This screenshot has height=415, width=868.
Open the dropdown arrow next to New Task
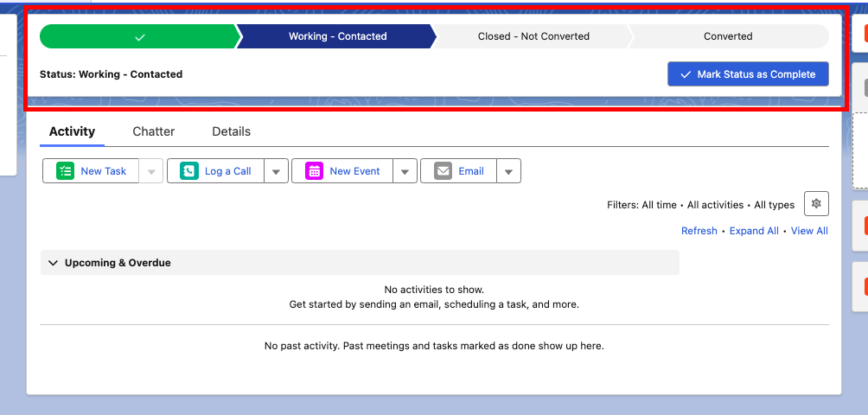(151, 171)
